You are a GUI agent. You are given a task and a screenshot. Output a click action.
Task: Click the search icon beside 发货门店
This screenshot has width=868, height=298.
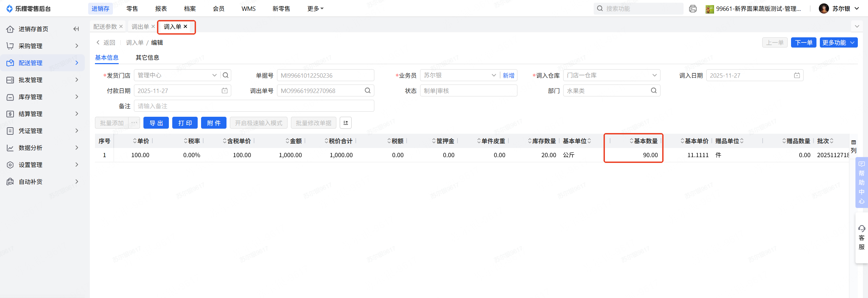[225, 75]
